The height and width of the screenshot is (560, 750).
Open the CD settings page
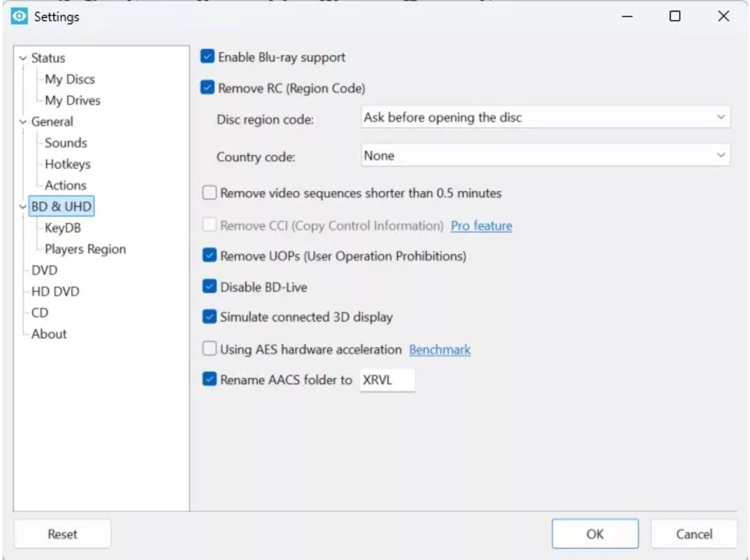(x=40, y=313)
